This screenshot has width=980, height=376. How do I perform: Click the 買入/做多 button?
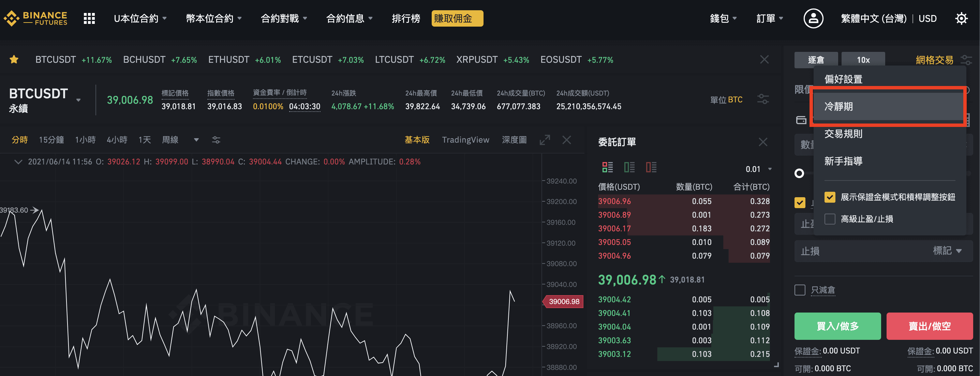[x=837, y=326]
